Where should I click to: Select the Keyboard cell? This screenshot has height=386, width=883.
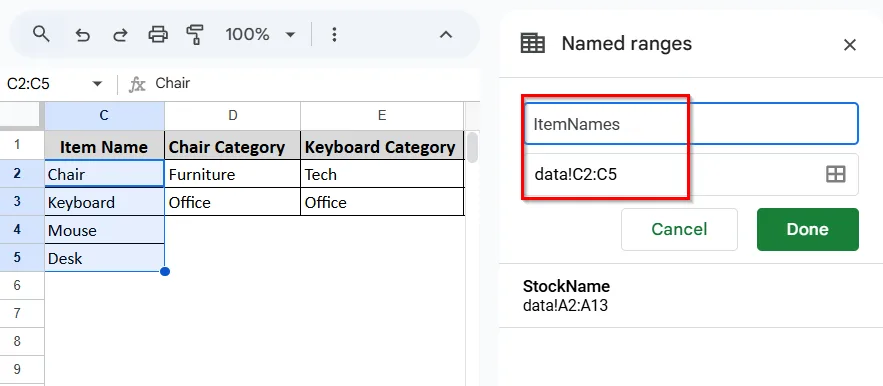coord(104,202)
